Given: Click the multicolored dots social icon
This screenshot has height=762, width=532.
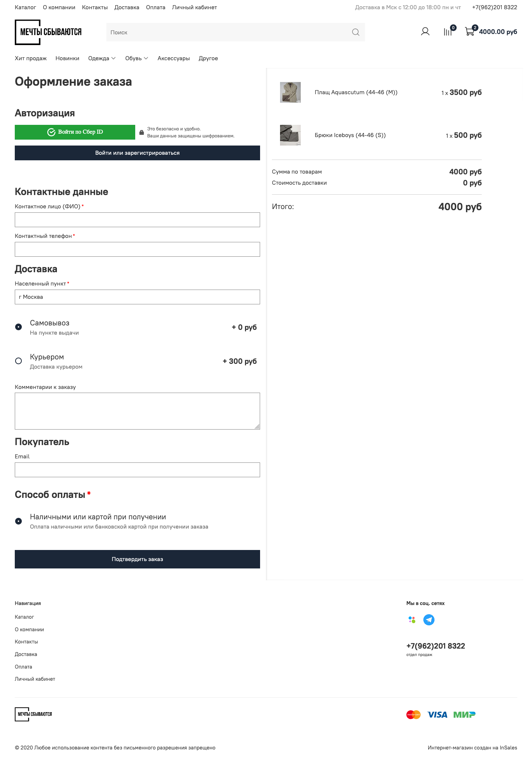Looking at the screenshot, I should tap(412, 619).
